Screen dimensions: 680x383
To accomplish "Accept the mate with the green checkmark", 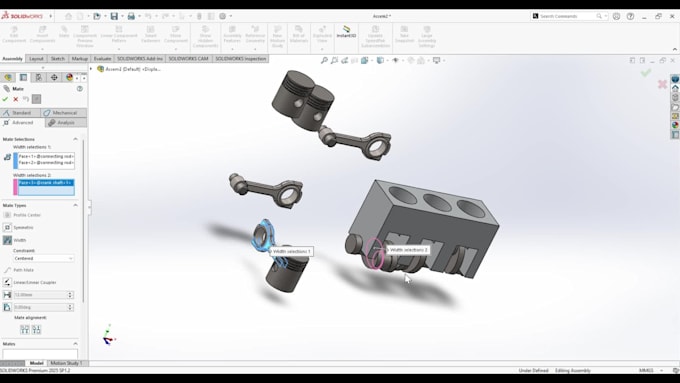I will click(x=5, y=99).
